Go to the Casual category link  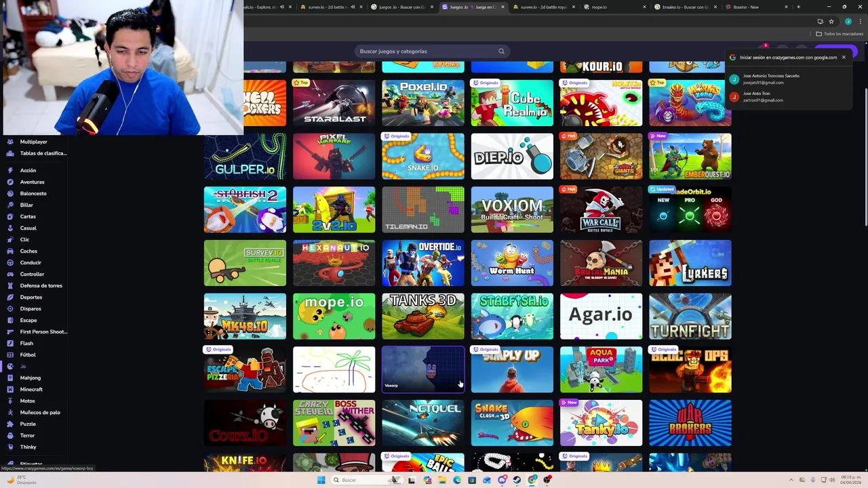[x=28, y=228]
